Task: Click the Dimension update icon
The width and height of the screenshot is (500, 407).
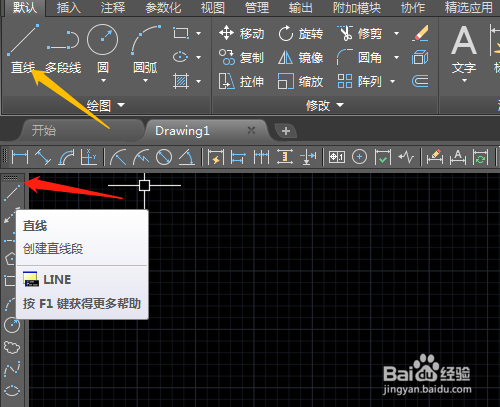Action: click(x=480, y=157)
